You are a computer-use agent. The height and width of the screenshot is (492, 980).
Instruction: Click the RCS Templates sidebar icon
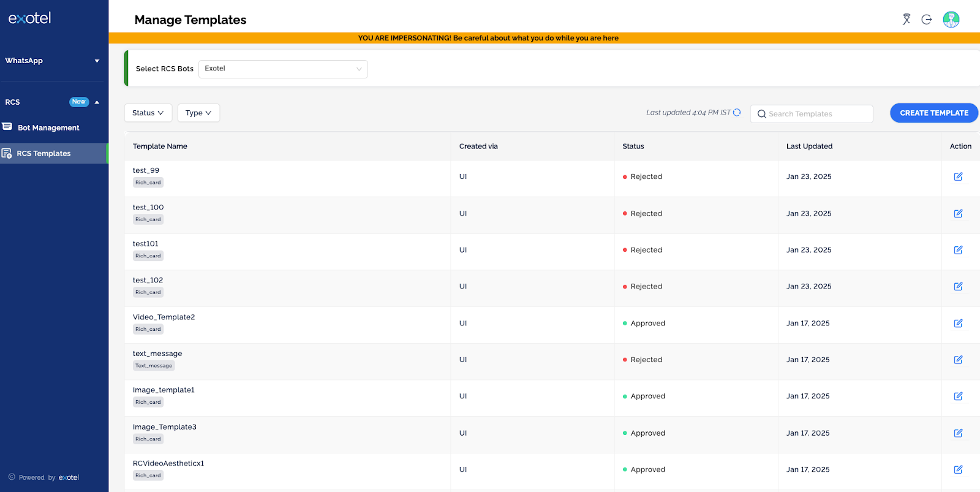click(x=7, y=153)
